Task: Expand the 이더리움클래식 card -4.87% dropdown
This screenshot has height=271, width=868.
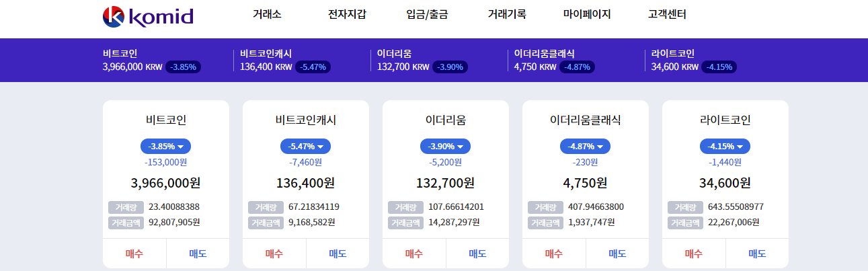Action: (585, 146)
